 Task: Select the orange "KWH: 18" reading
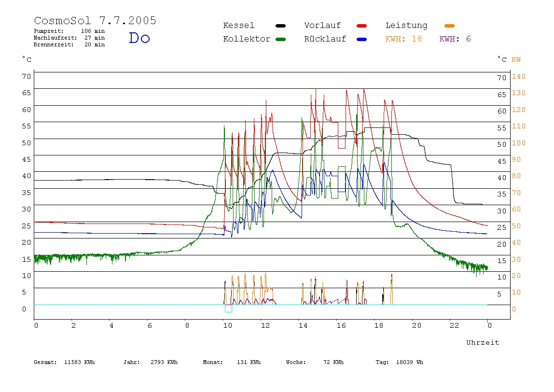(403, 39)
